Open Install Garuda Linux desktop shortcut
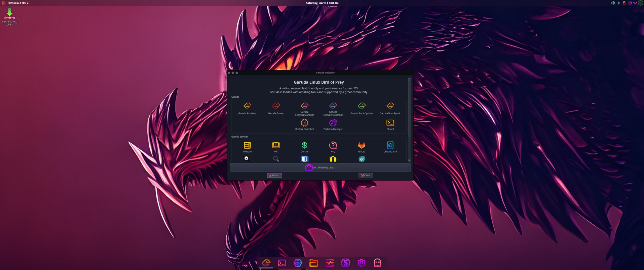 pos(10,17)
